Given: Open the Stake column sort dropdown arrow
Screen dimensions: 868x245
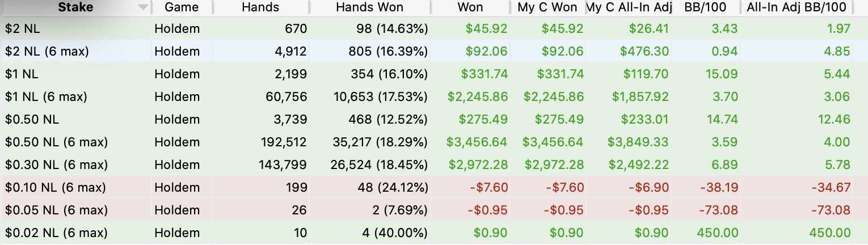Looking at the screenshot, I should [143, 8].
